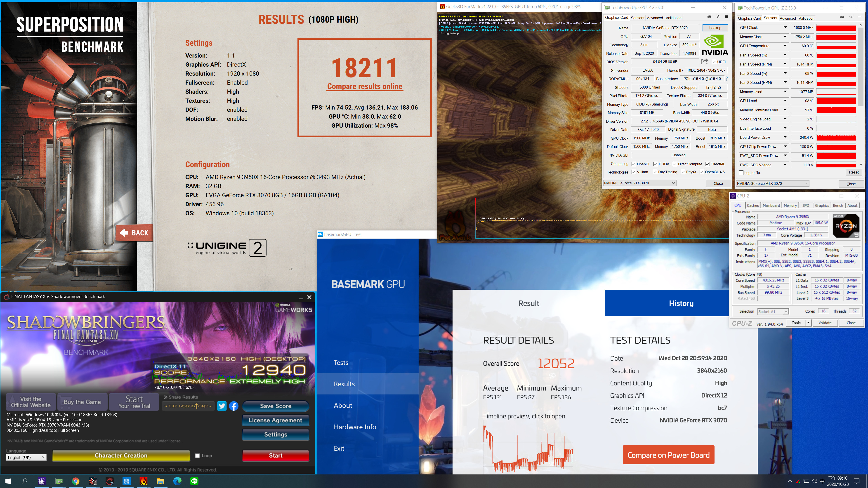This screenshot has height=488, width=868.
Task: Open the GPU Load sensor dropdown
Action: [785, 101]
